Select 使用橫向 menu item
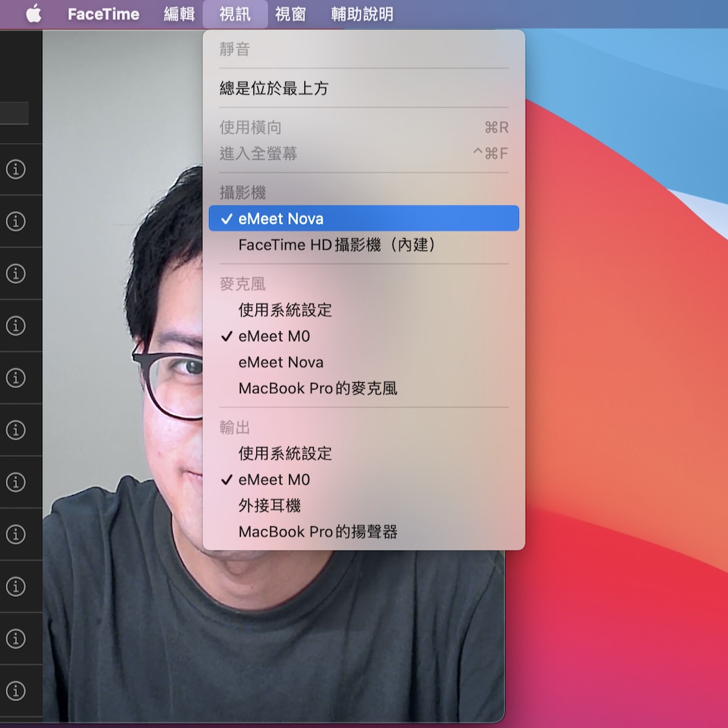 pos(363,127)
